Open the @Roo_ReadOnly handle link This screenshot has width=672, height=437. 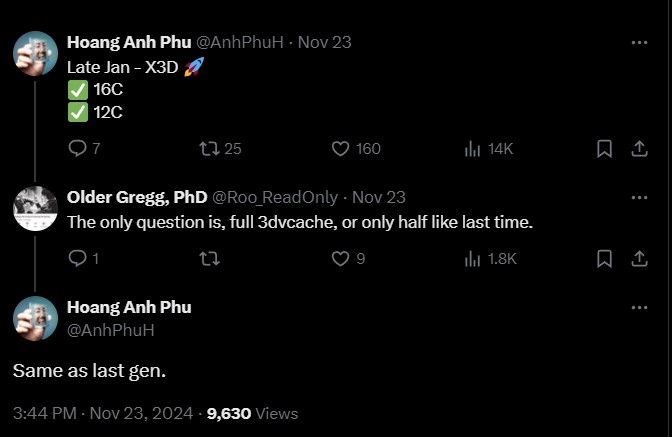[x=275, y=197]
